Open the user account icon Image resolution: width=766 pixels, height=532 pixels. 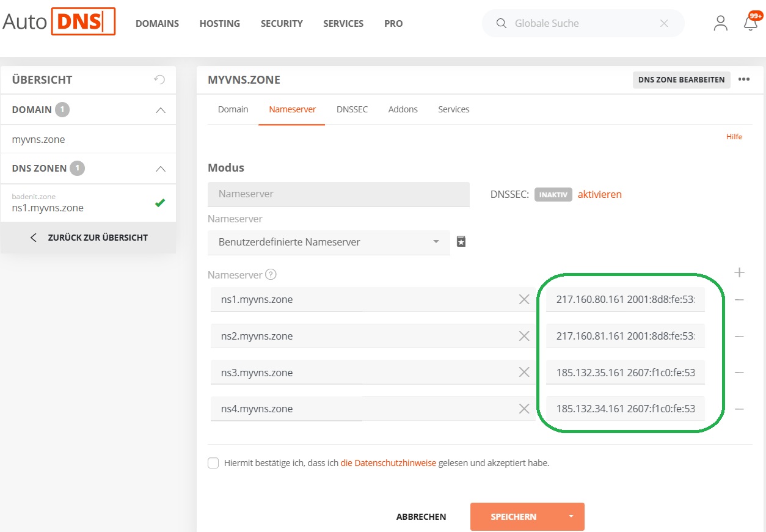click(721, 23)
